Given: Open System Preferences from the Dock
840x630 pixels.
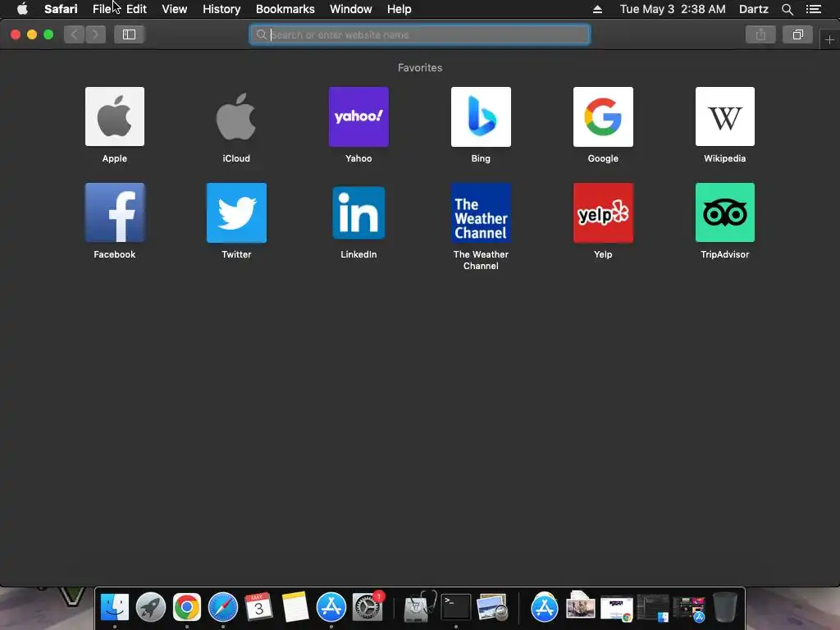Looking at the screenshot, I should tap(367, 608).
